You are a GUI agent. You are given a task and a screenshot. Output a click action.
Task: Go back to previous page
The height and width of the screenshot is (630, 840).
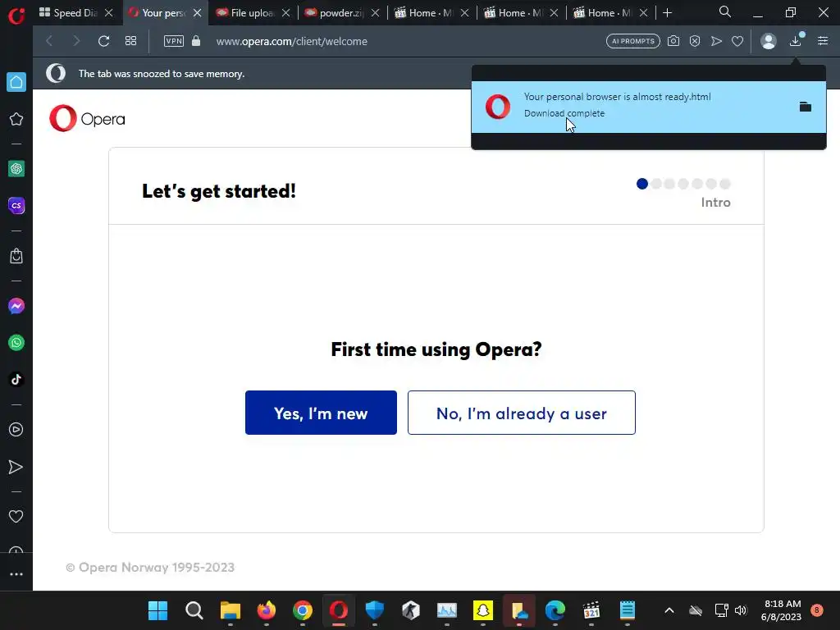49,41
